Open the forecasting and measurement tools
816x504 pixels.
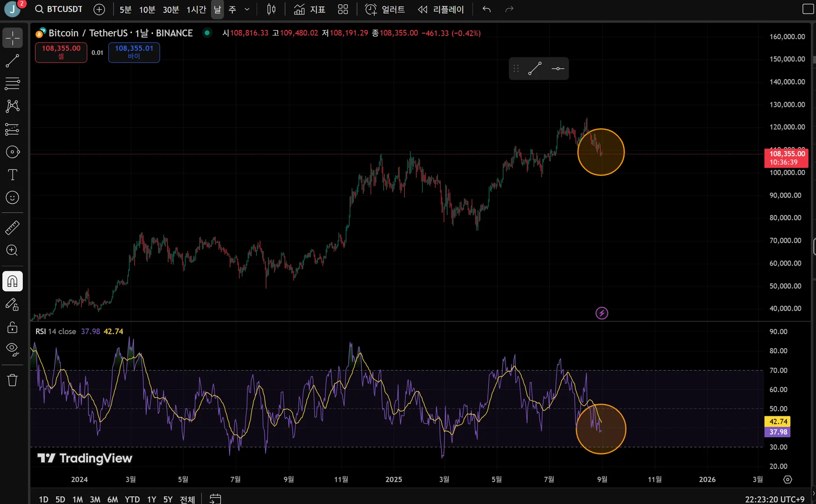13,129
